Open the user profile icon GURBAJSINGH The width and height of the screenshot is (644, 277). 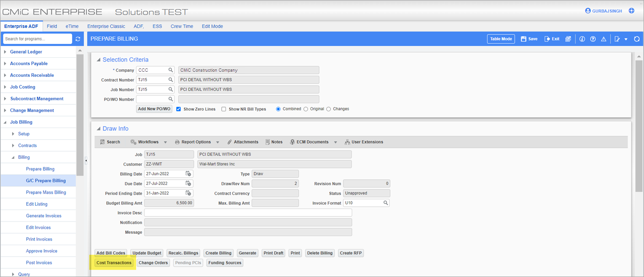588,11
